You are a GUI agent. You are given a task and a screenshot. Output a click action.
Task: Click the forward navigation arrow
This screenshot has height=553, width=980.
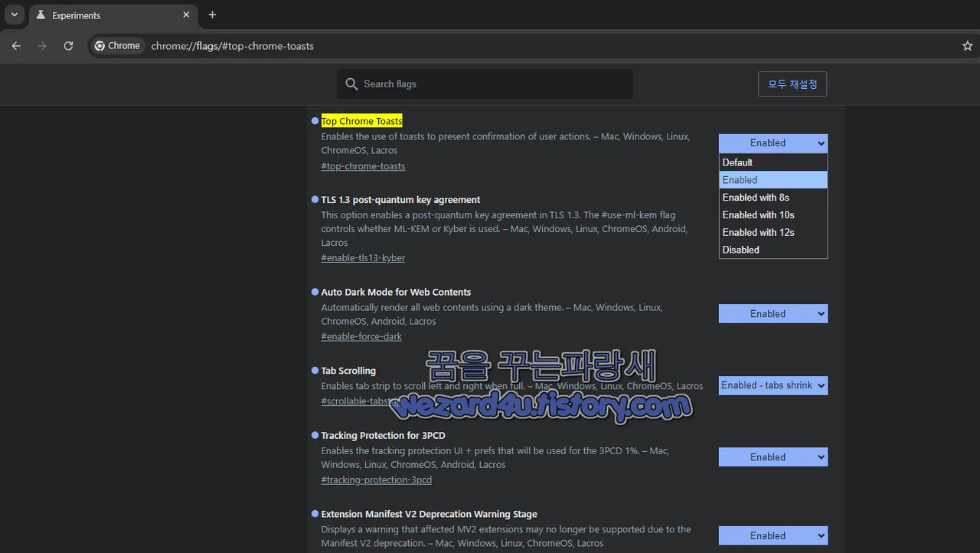[42, 46]
